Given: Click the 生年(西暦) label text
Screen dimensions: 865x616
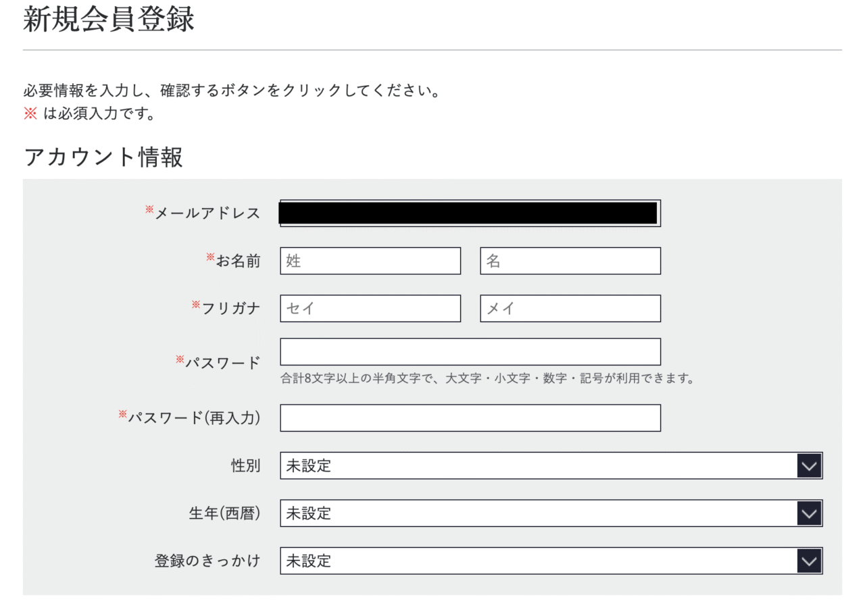Looking at the screenshot, I should click(224, 513).
